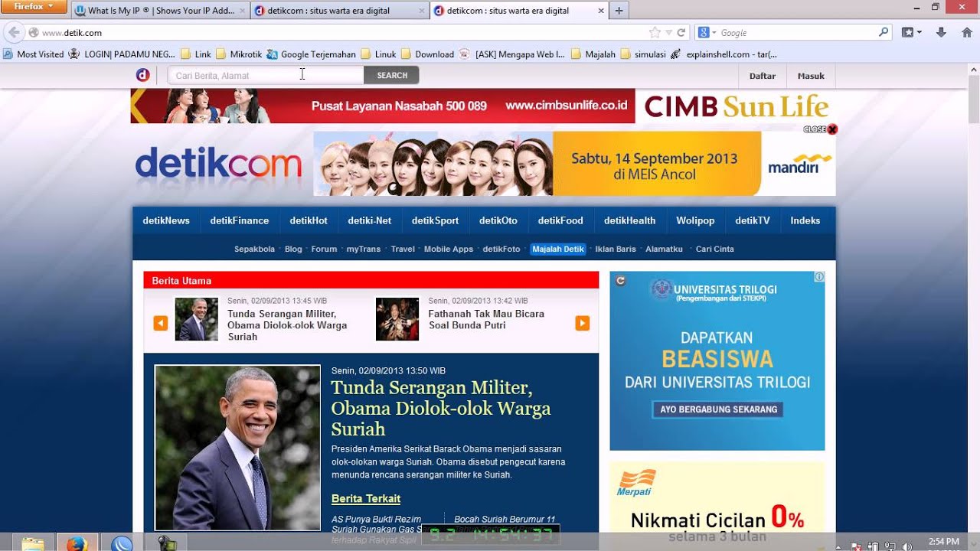Reload the page with refresh icon
Image resolution: width=980 pixels, height=551 pixels.
point(681,33)
